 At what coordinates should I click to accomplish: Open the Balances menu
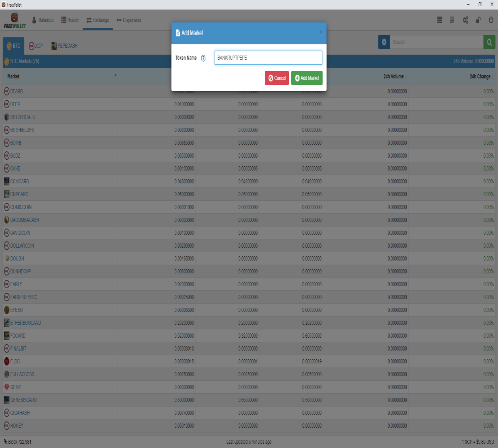pyautogui.click(x=43, y=20)
